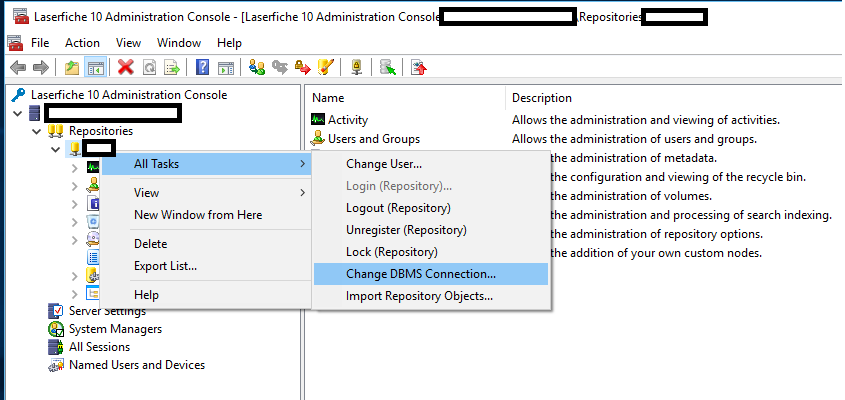Select Named Users and Devices in the tree
The height and width of the screenshot is (400, 845).
137,365
